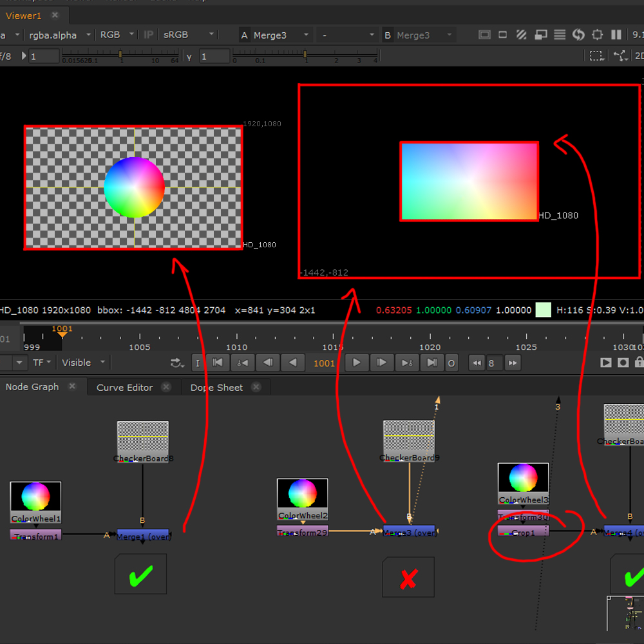The image size is (644, 644).
Task: Select the Crop1 node
Action: (x=523, y=531)
